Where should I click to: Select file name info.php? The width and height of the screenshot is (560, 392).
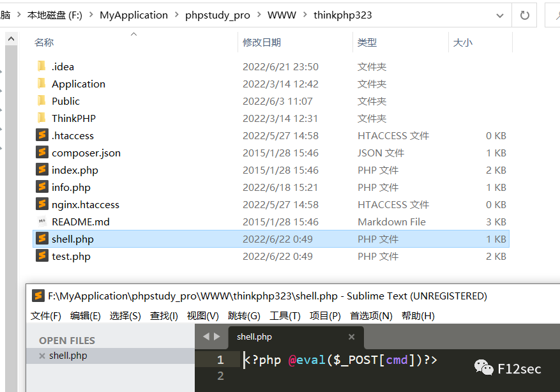[71, 187]
